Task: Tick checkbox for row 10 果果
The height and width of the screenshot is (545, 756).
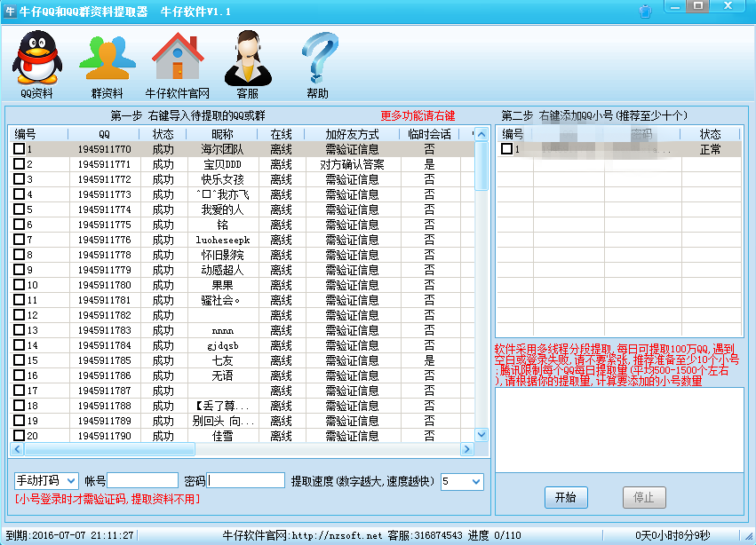Action: (19, 285)
